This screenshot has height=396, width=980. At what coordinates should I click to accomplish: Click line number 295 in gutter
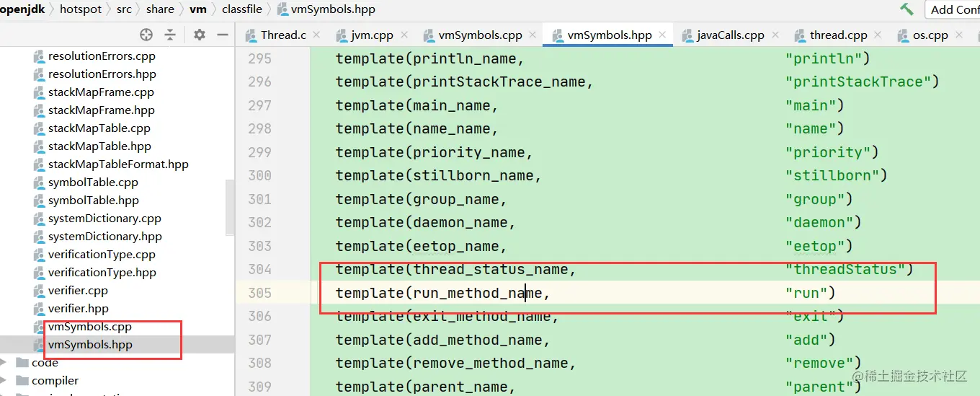(x=259, y=58)
